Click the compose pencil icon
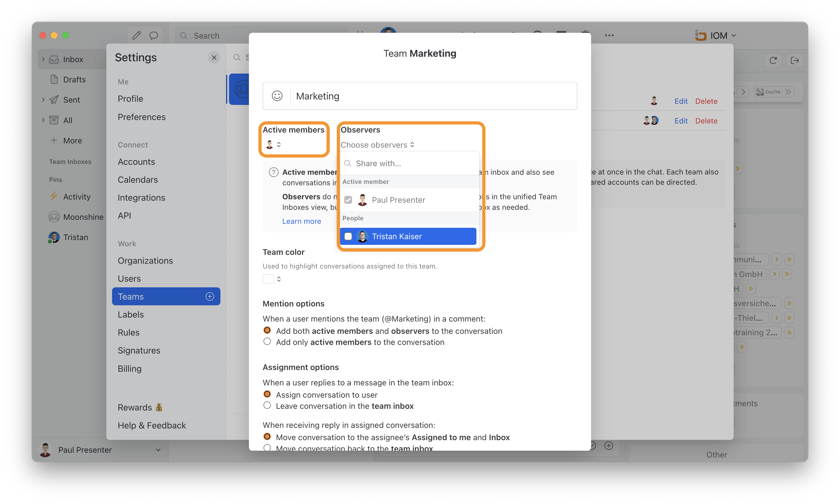Viewport: 840px width, 504px height. pos(137,35)
